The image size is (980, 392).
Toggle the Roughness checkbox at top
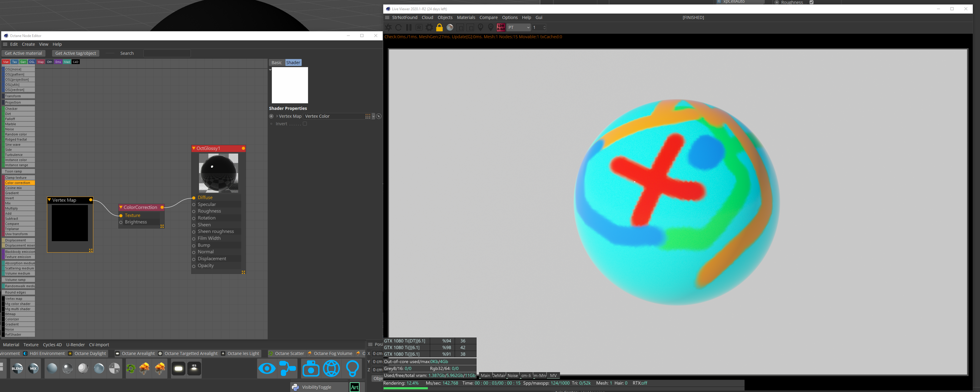[811, 2]
